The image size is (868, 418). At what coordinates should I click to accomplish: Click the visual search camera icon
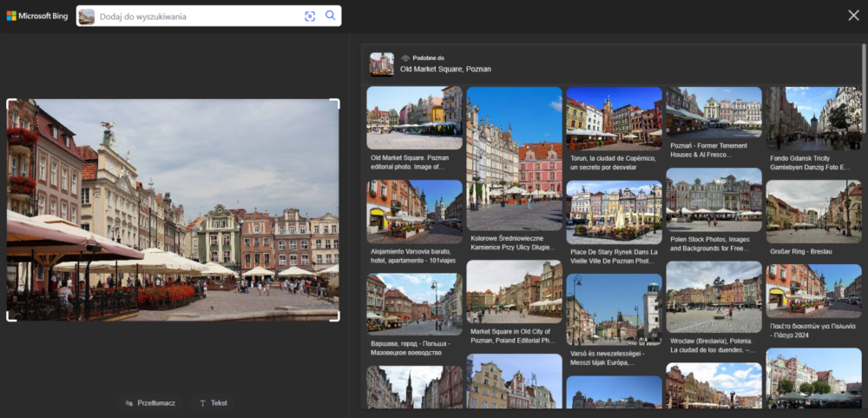(310, 16)
